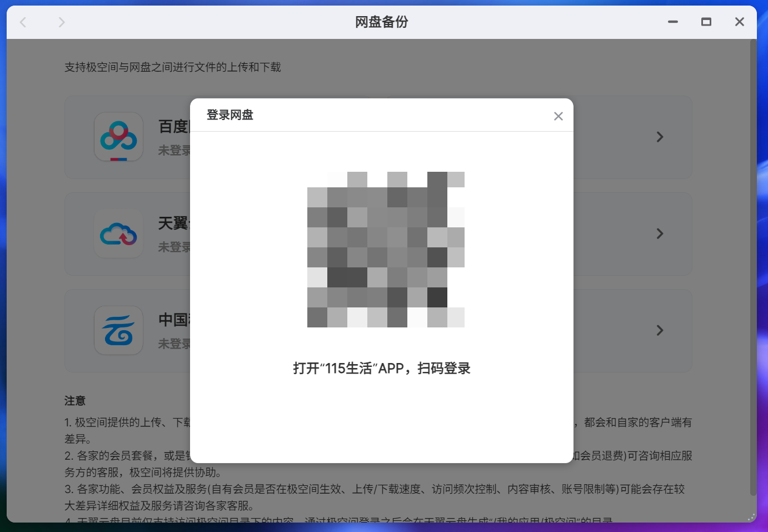Maximize the 网盘备份 window

706,22
